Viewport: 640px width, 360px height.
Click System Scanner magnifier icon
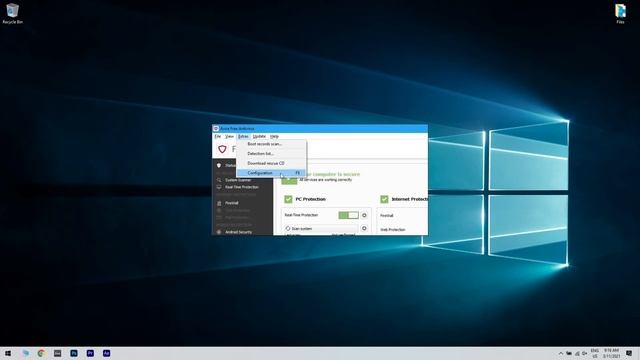pyautogui.click(x=219, y=180)
